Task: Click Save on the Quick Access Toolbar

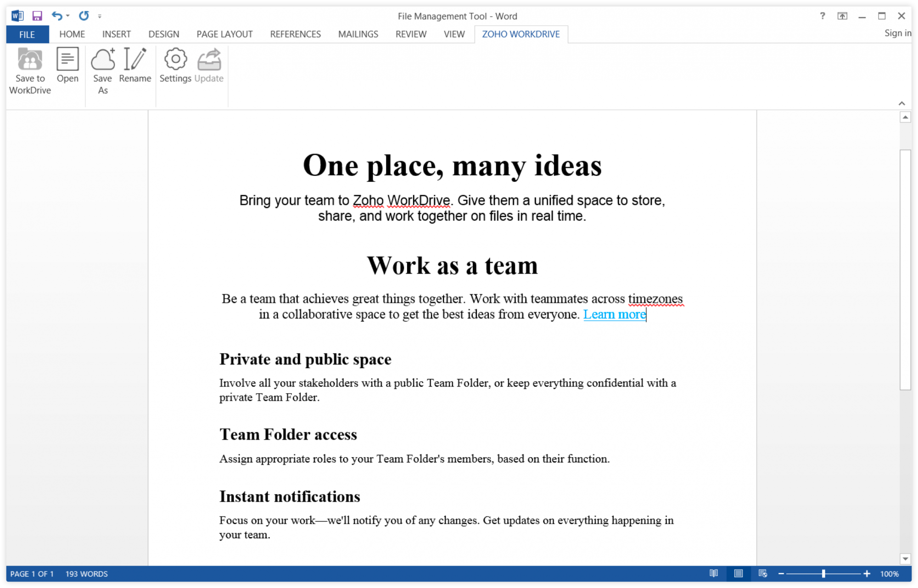Action: [36, 16]
